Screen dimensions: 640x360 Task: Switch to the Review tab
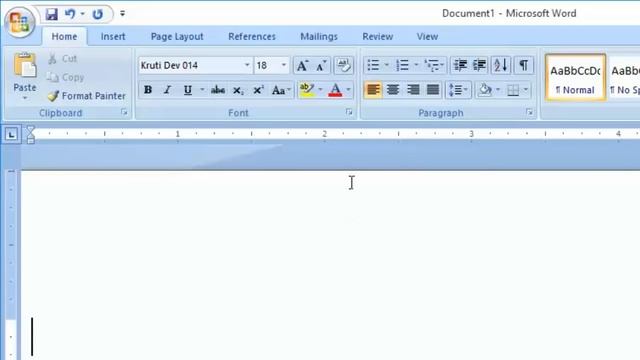[x=378, y=36]
